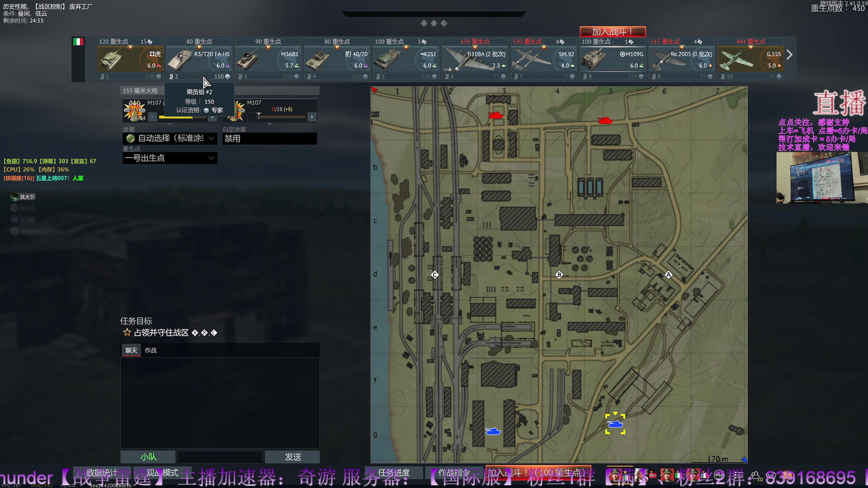Click the Italian flag nation icon
This screenshot has height=488, width=868.
pos(78,42)
